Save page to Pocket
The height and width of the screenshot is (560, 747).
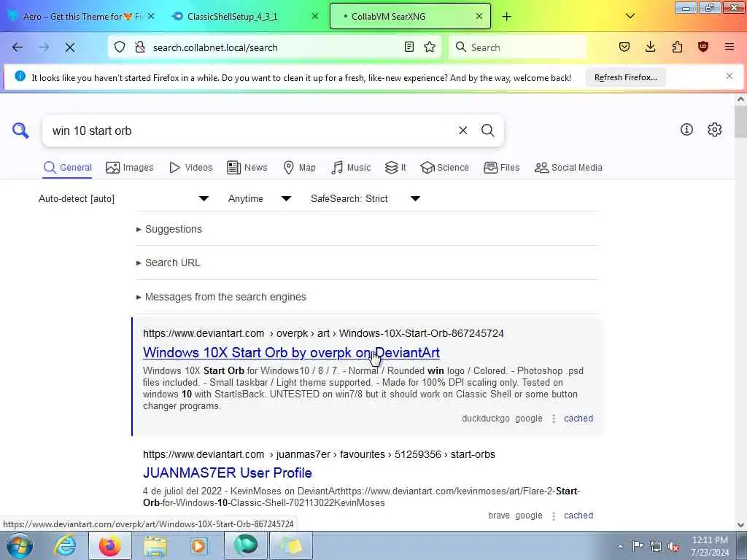coord(624,47)
